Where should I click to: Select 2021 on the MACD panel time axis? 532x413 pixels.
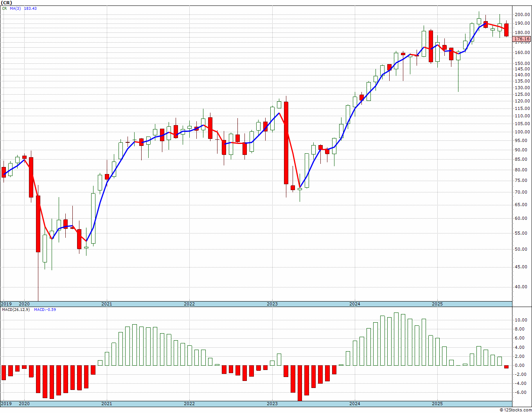pos(106,404)
